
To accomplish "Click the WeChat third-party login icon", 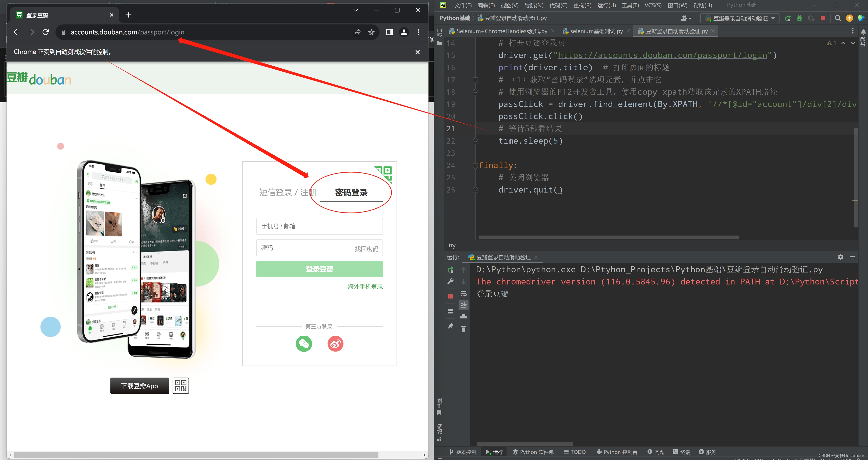I will tap(304, 344).
